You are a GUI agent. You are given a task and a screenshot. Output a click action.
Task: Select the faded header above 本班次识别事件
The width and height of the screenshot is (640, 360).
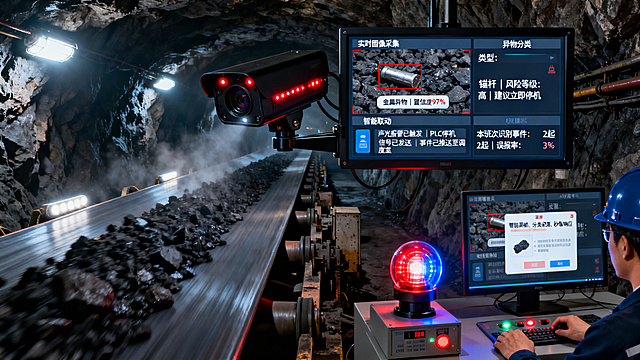coord(517,121)
